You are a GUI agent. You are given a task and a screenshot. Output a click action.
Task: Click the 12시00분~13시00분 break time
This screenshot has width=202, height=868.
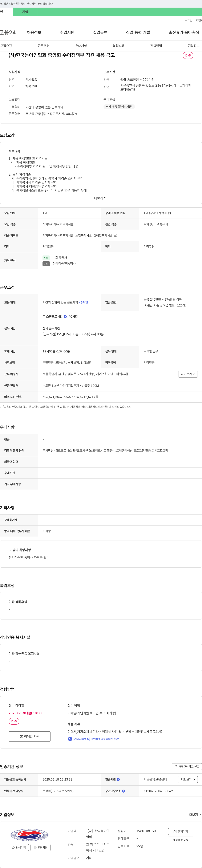pos(56,351)
